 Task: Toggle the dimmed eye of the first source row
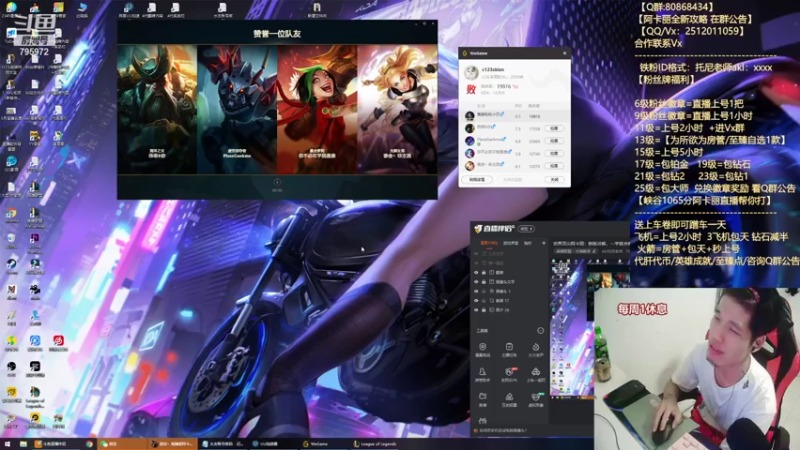(x=477, y=254)
